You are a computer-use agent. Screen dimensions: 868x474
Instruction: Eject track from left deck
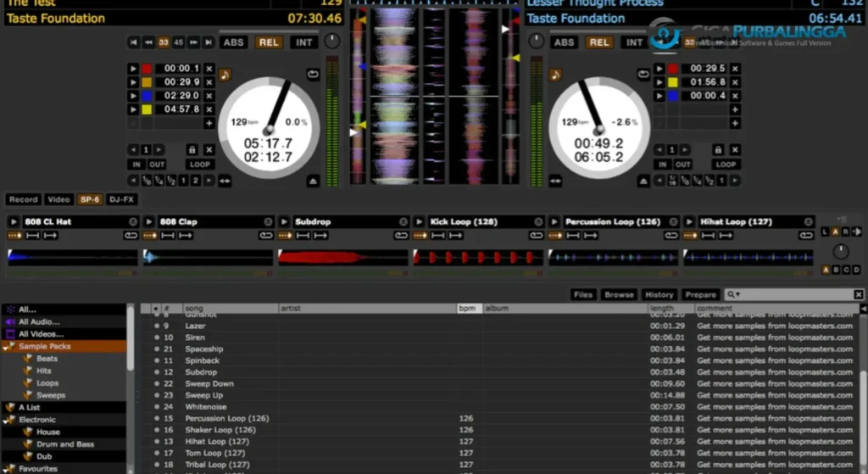coord(313,181)
